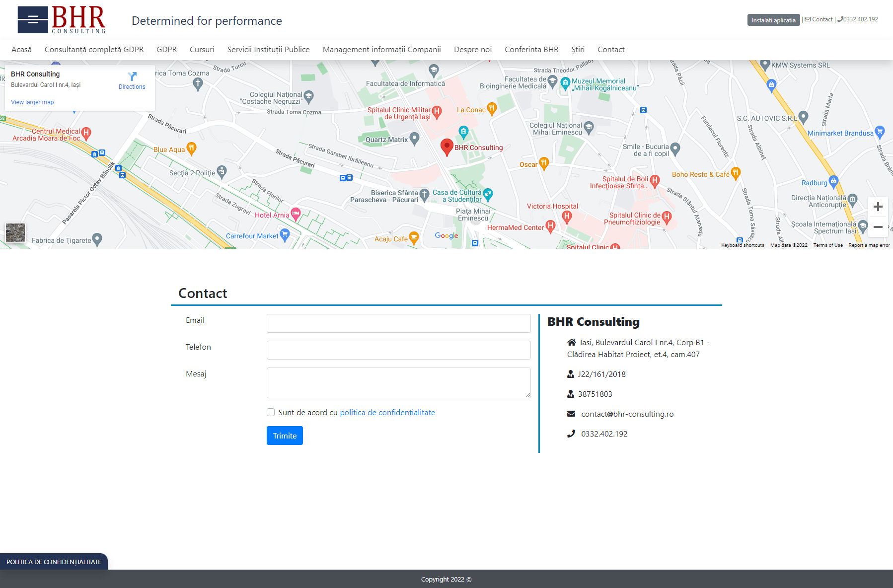Click the Secția 2 Poliție marker
This screenshot has height=588, width=893.
tap(222, 172)
